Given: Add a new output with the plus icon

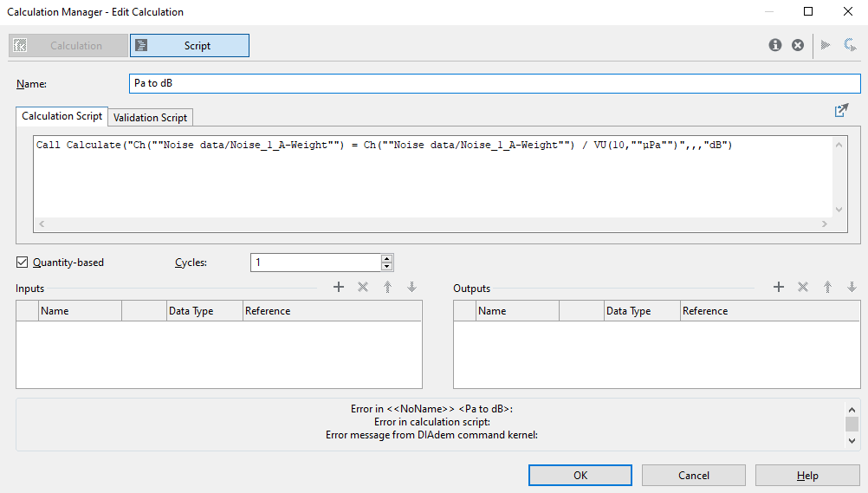Looking at the screenshot, I should click(779, 287).
